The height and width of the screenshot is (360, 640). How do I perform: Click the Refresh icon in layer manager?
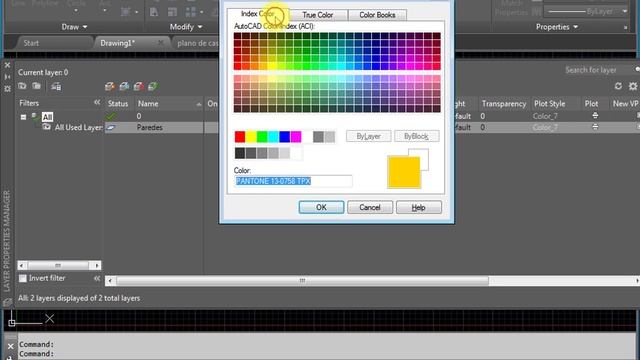[x=618, y=86]
